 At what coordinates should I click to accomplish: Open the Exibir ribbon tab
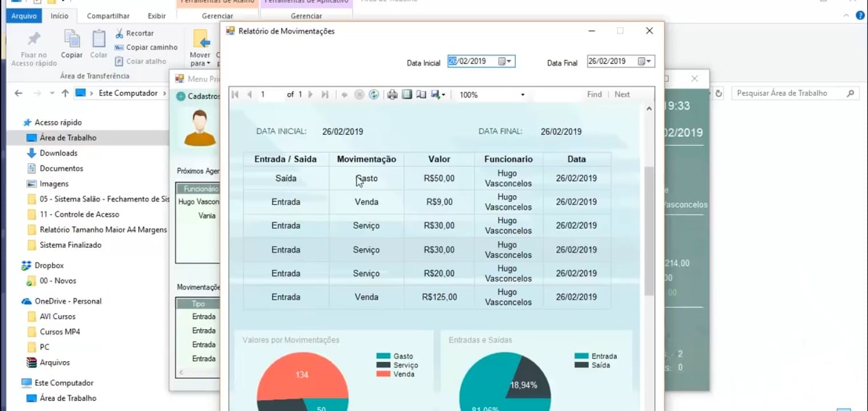[x=156, y=16]
